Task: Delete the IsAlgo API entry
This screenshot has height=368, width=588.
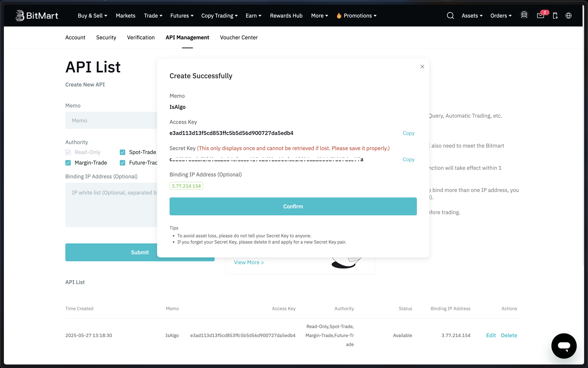Action: [x=509, y=335]
